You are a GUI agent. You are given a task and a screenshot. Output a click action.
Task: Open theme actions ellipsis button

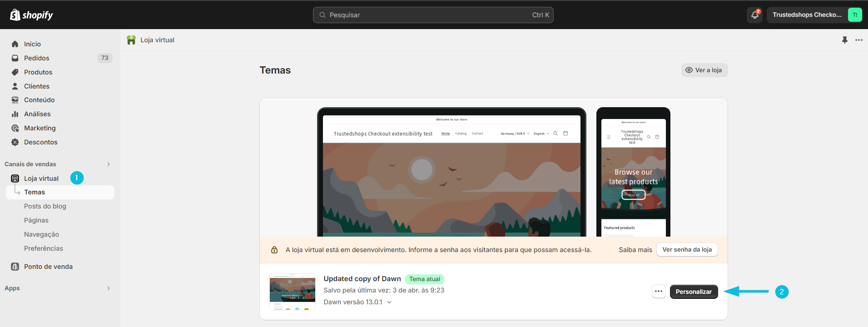pyautogui.click(x=659, y=292)
